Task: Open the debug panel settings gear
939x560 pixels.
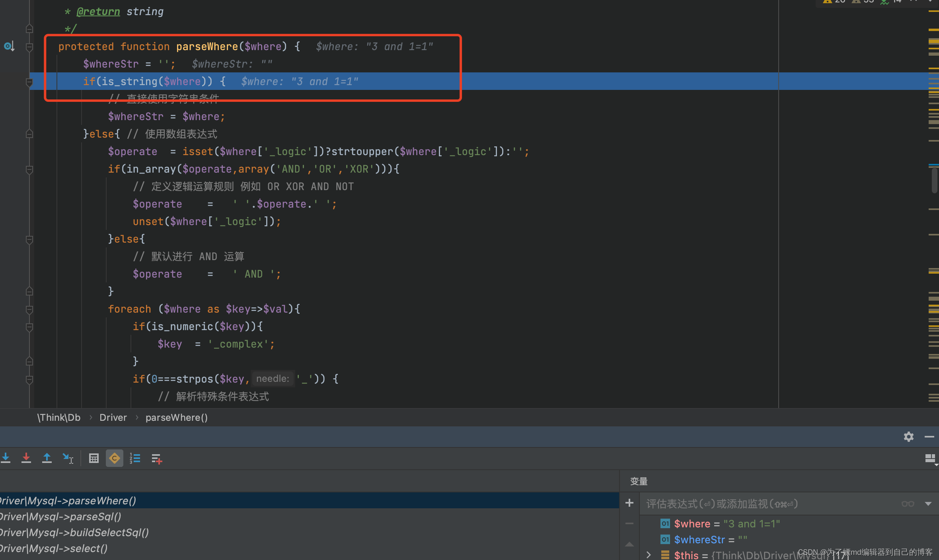Action: [908, 437]
